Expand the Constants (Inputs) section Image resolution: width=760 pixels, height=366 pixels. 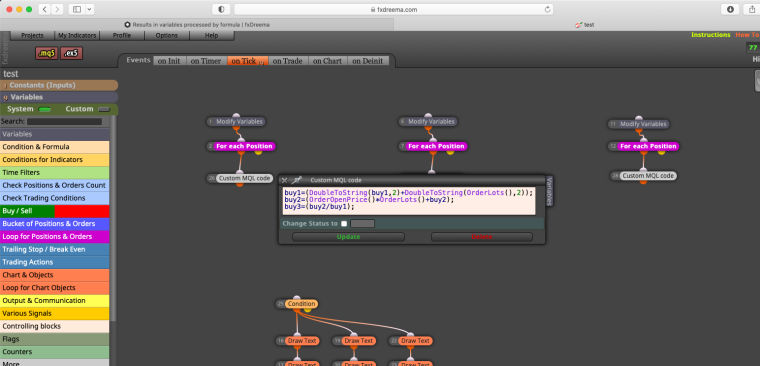59,85
